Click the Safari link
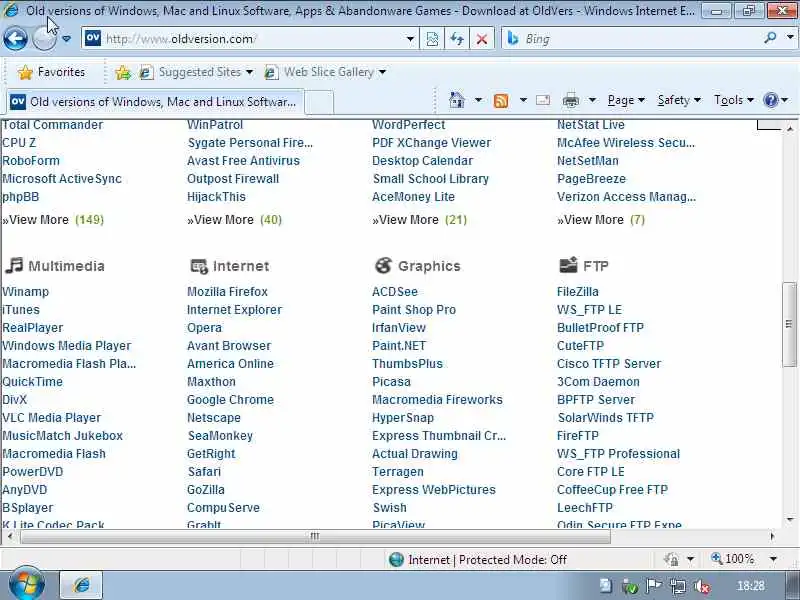The height and width of the screenshot is (600, 800). [x=204, y=472]
